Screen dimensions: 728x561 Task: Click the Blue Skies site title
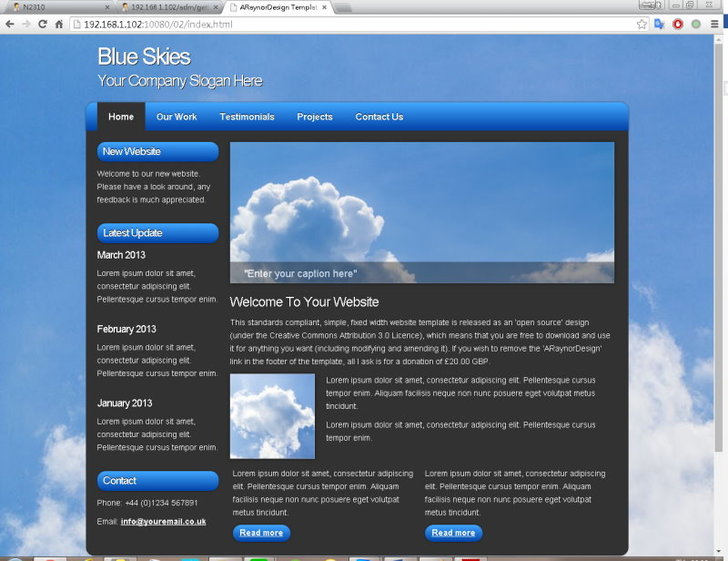[144, 57]
